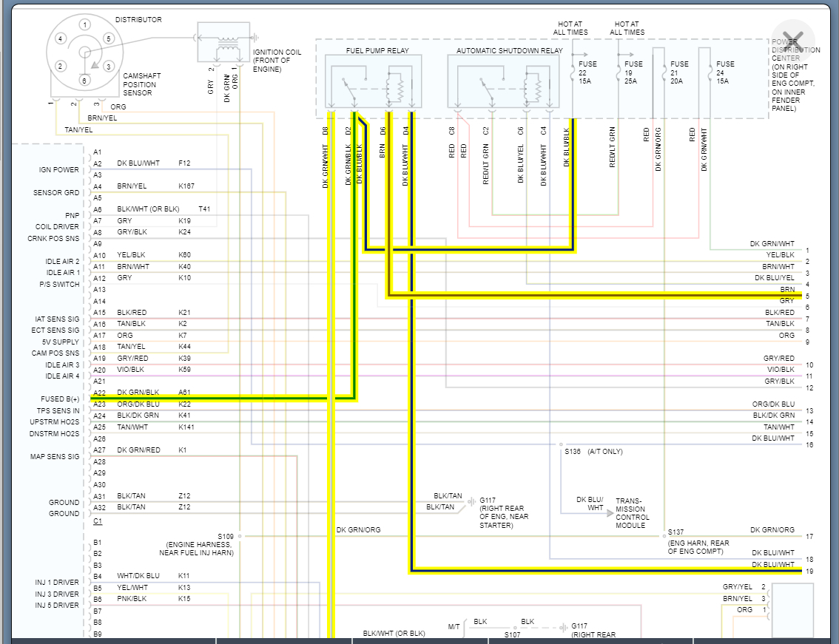Viewport: 839px width, 644px height.
Task: Select the INJ 1 DRIVER label
Action: 56,583
